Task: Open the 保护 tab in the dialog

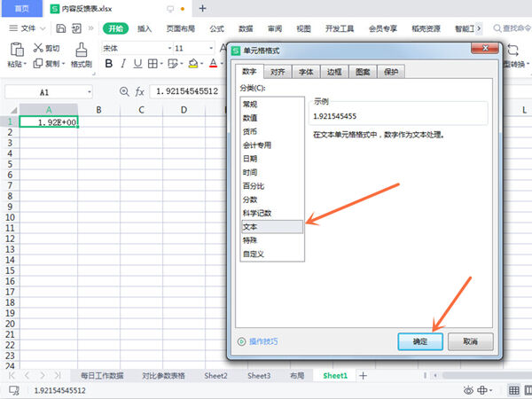Action: (x=391, y=72)
